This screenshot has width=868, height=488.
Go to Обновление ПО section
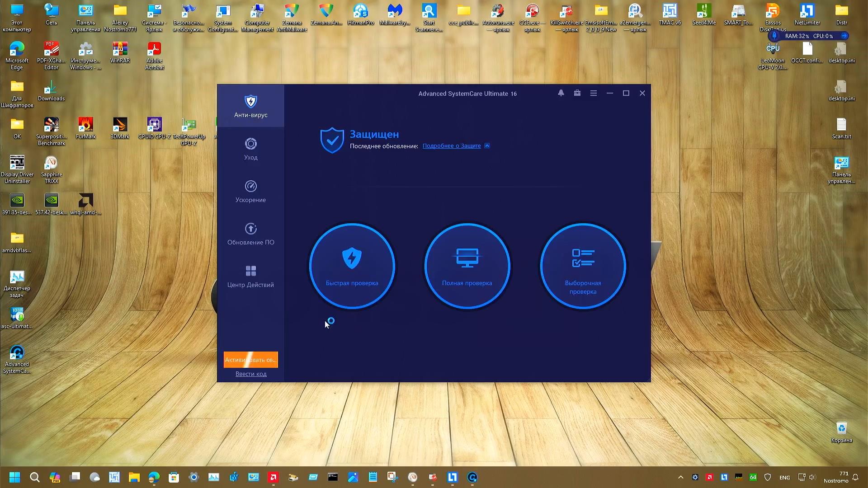250,234
